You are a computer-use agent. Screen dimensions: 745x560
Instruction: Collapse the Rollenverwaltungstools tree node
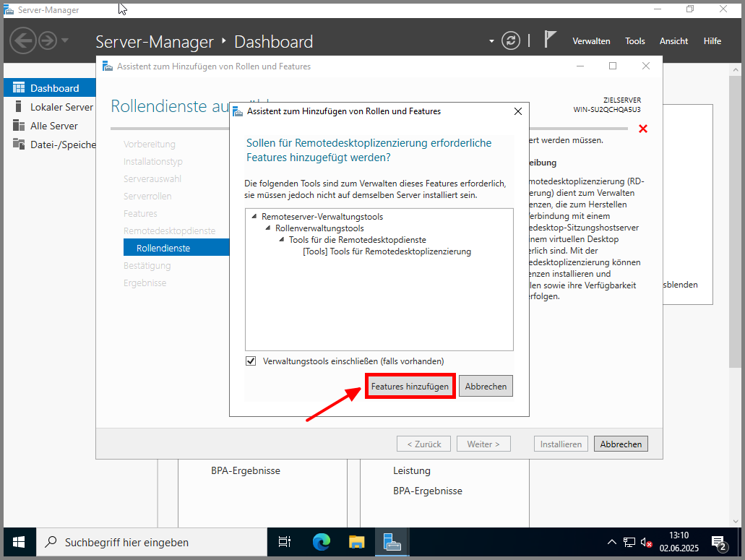coord(268,228)
